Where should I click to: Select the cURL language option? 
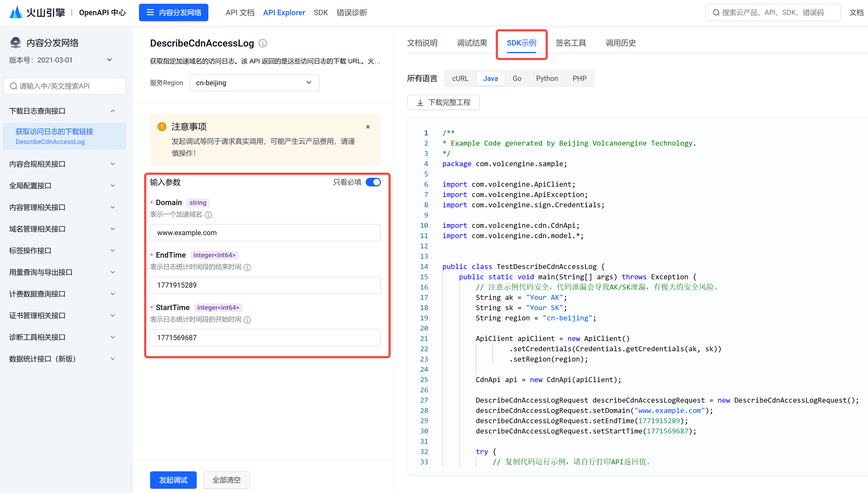point(460,78)
